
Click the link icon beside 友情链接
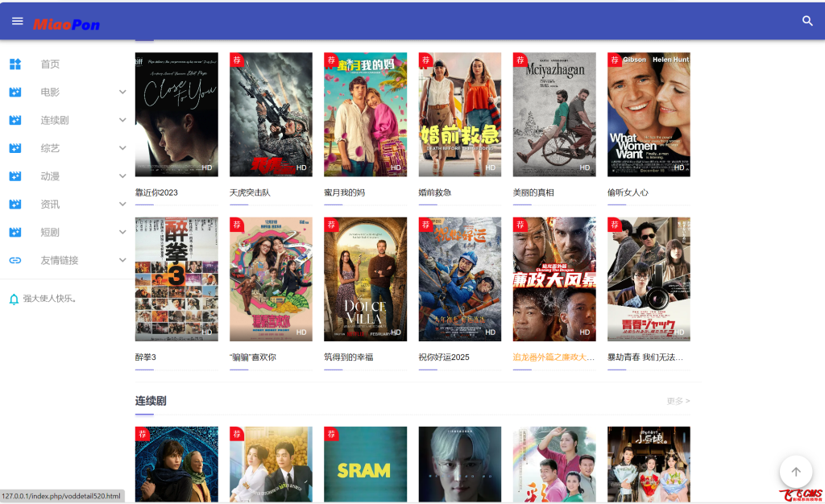point(15,260)
